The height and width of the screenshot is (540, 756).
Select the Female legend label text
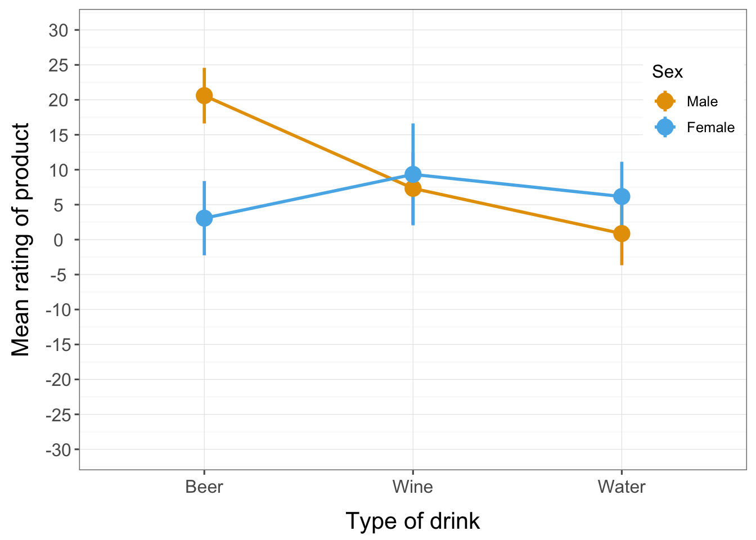[710, 128]
